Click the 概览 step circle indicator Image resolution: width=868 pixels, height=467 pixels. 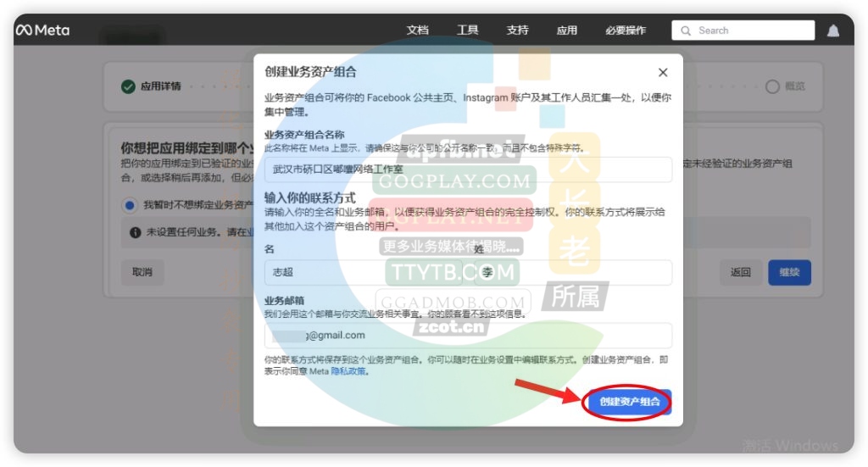pos(772,86)
